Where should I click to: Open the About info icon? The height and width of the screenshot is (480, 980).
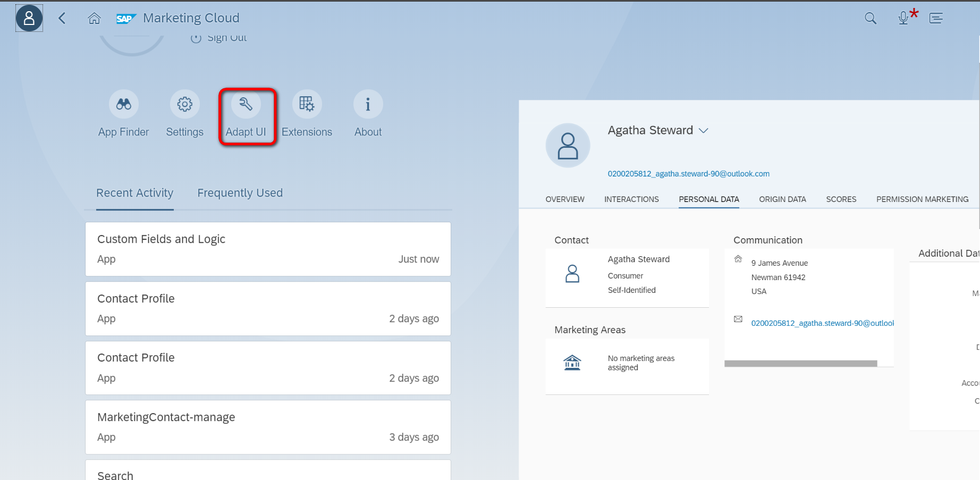[x=368, y=104]
